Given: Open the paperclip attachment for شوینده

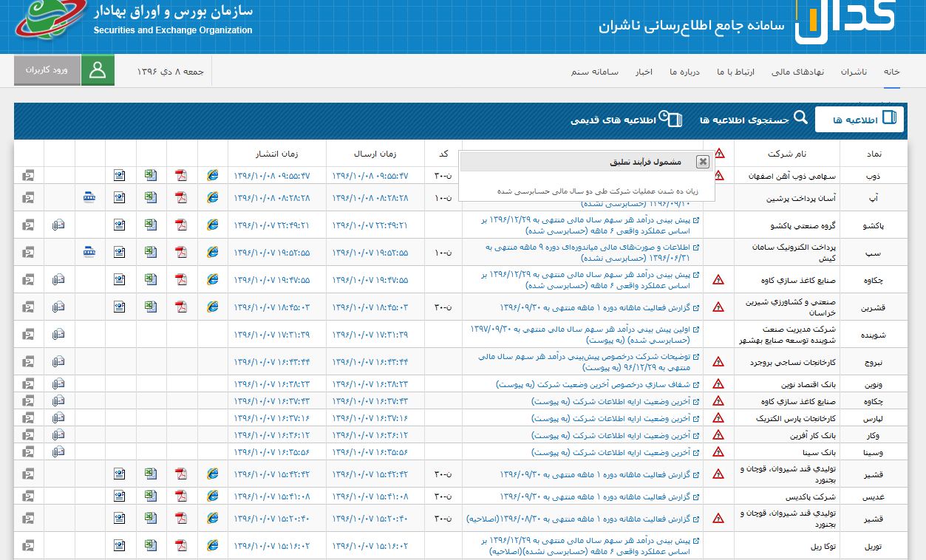Looking at the screenshot, I should 58,334.
